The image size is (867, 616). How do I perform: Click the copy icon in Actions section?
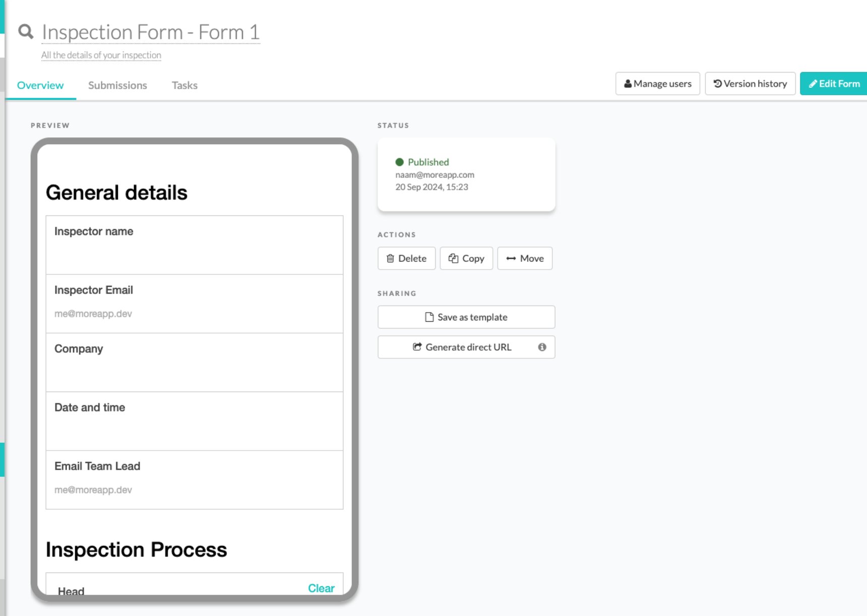pos(454,258)
